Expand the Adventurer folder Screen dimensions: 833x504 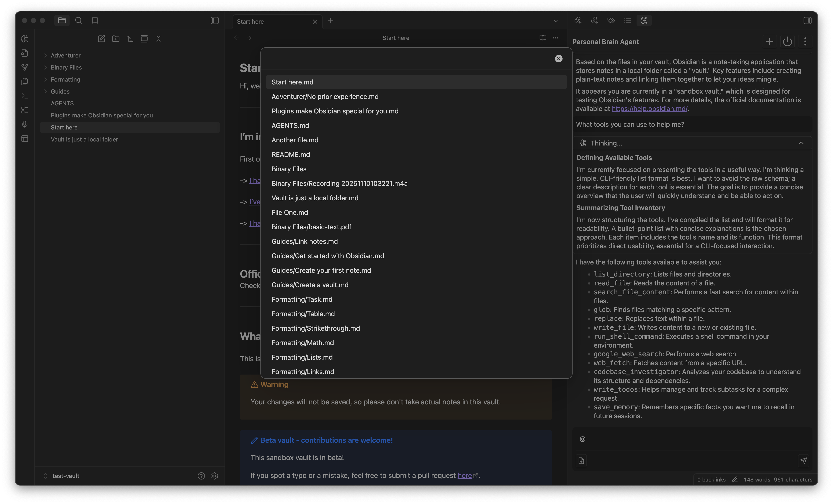(x=66, y=55)
